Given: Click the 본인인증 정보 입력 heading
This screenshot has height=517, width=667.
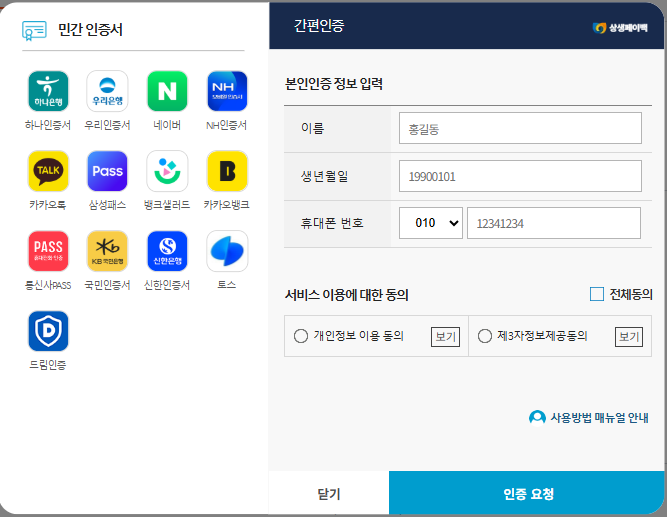Looking at the screenshot, I should 334,84.
